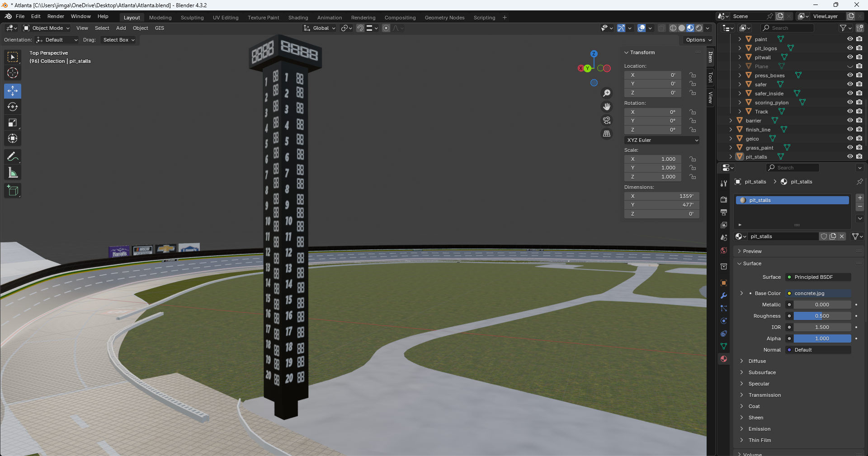Screen dimensions: 868x456
Task: Open the Physics properties tab
Action: click(x=724, y=321)
